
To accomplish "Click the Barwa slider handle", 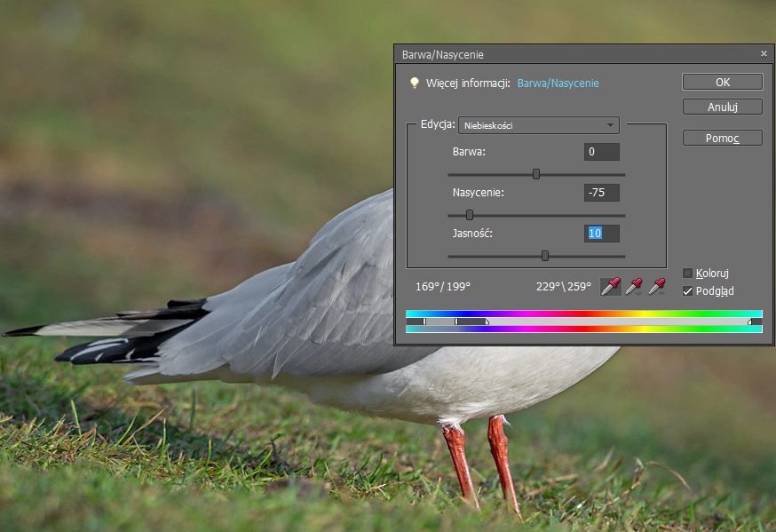I will coord(536,174).
